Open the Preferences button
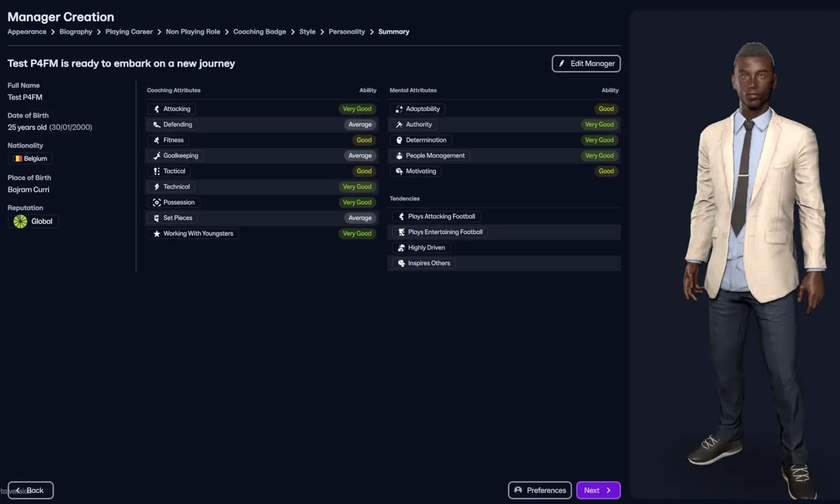Screen dimensions: 840x504 pyautogui.click(x=540, y=491)
